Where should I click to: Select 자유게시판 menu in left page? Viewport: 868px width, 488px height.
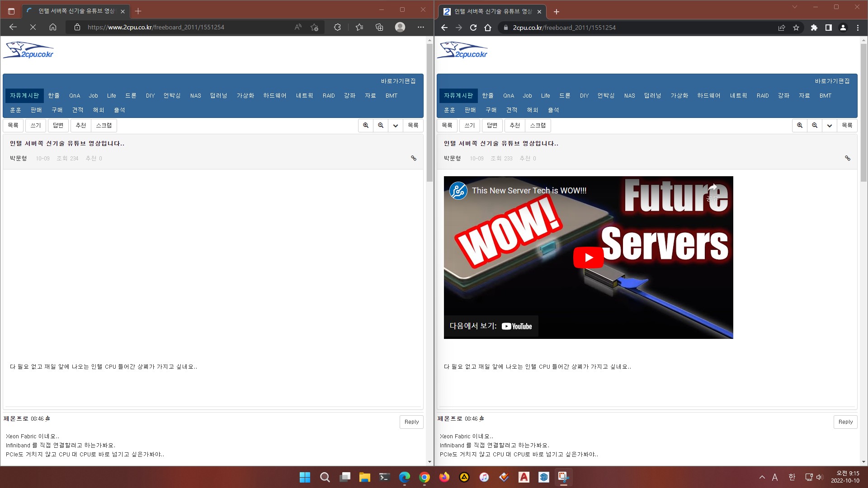pos(24,95)
